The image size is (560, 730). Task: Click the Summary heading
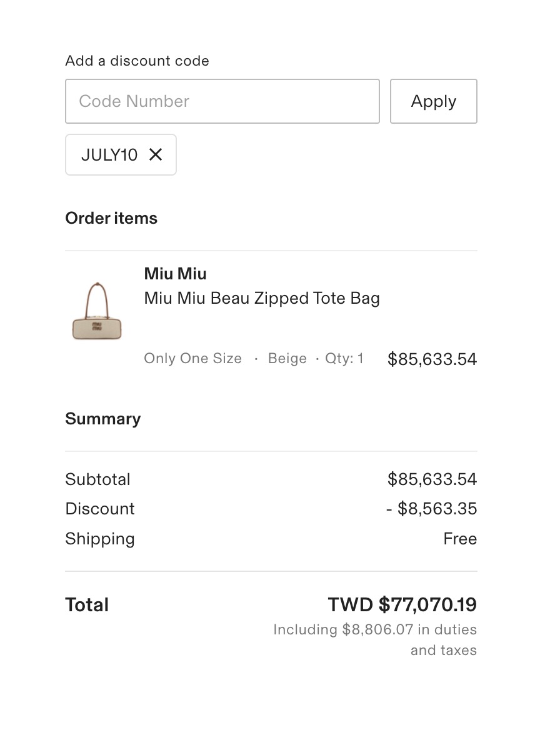[x=103, y=419]
